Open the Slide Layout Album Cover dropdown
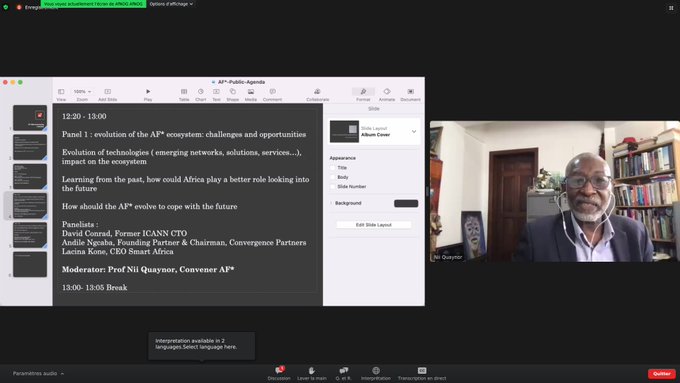 [x=375, y=131]
